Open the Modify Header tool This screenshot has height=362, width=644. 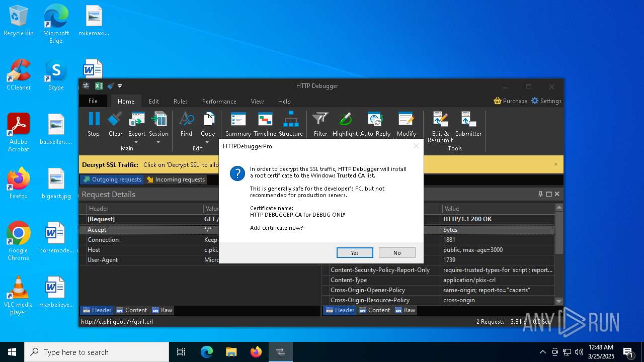coord(407,124)
